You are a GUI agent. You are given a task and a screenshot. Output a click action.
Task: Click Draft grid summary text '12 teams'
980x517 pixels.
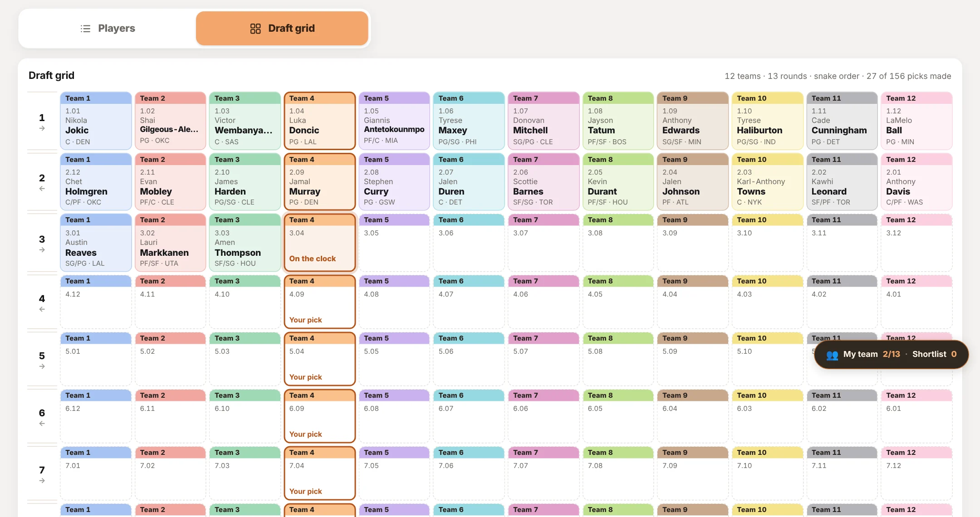742,76
